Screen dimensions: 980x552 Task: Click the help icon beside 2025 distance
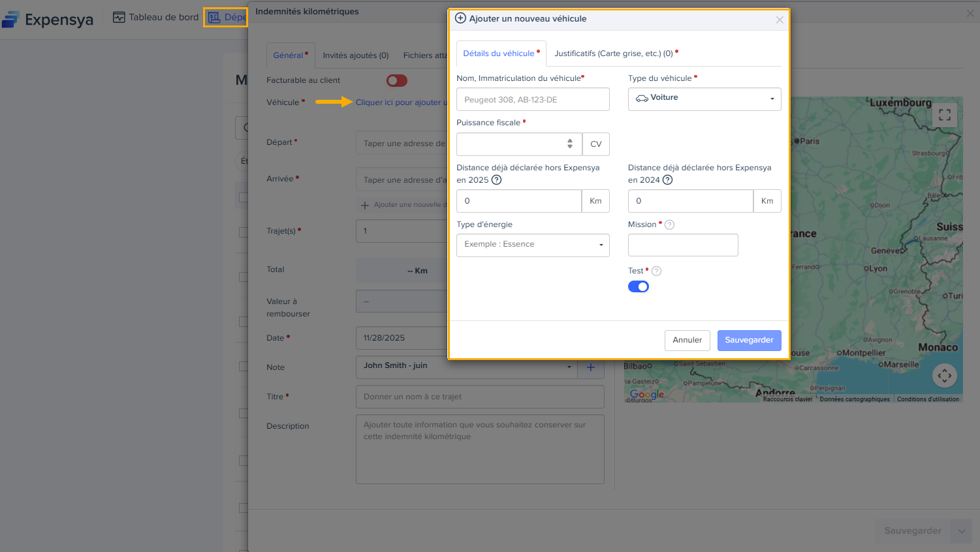496,180
